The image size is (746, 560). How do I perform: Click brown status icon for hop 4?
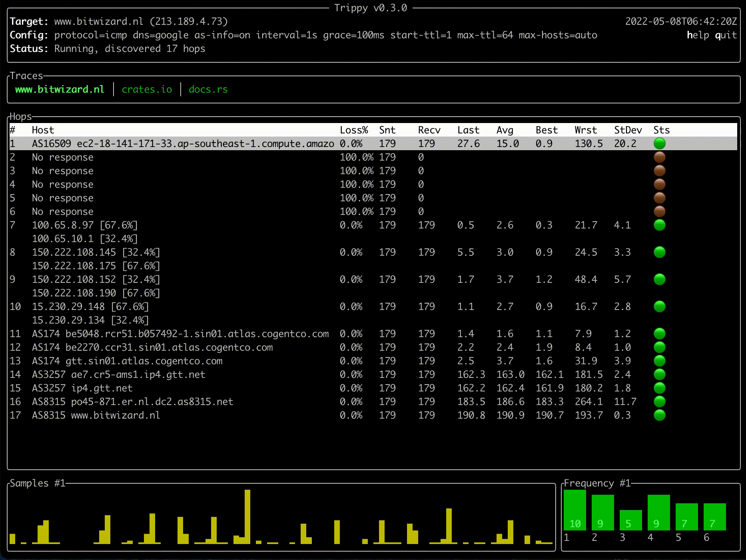659,184
